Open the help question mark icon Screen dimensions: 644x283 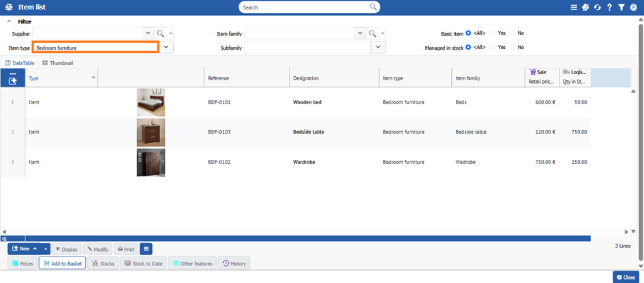point(609,7)
